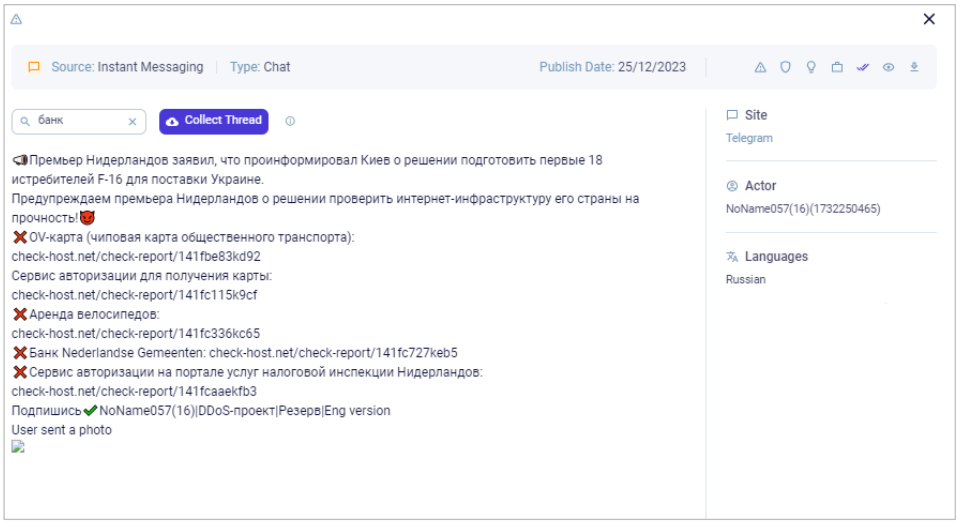Click the 'Аренда велосипедов:' line
Screen dimensions: 964x525
pos(86,314)
